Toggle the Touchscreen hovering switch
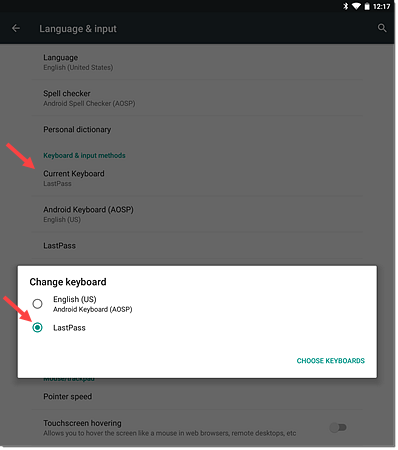Viewport: 398px width, 450px height. point(338,427)
